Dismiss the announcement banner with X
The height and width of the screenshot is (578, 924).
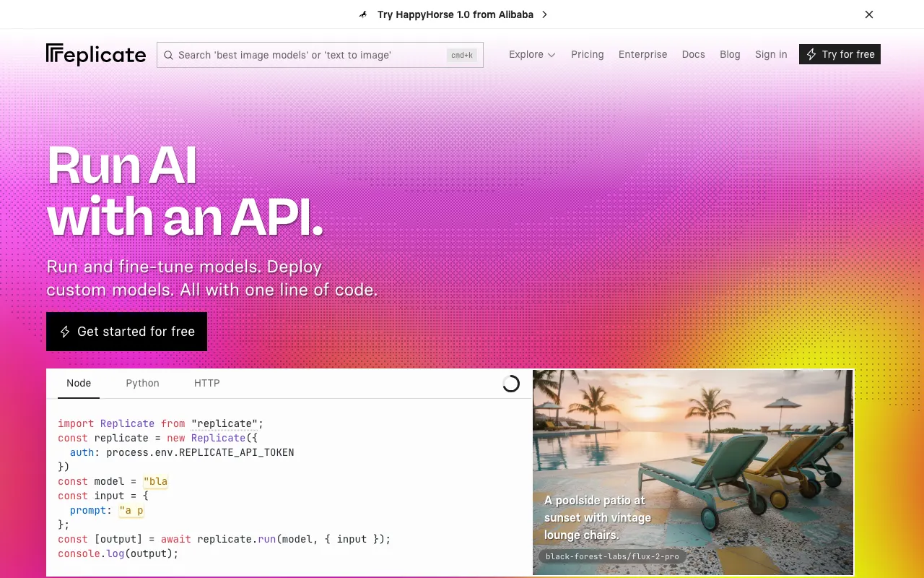pyautogui.click(x=869, y=14)
